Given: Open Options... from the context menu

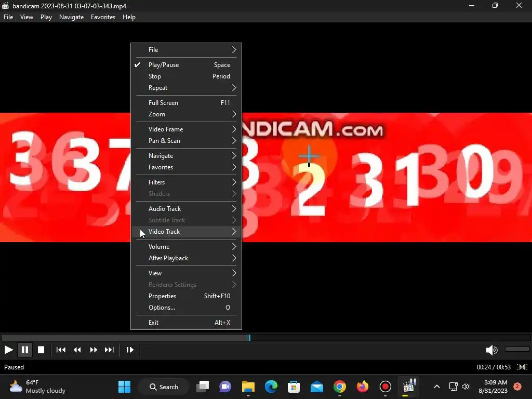Looking at the screenshot, I should [187, 308].
